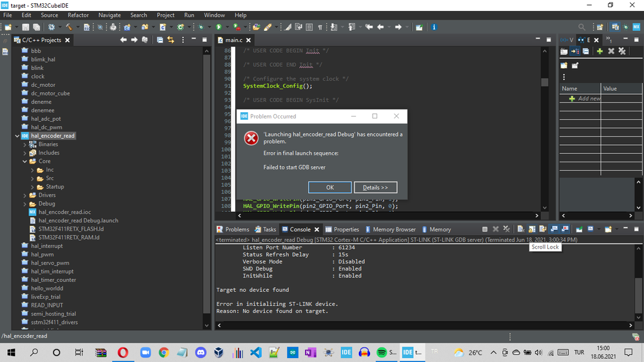Select hal_encoder_read Debug.launch file
The image size is (644, 362).
[74, 220]
